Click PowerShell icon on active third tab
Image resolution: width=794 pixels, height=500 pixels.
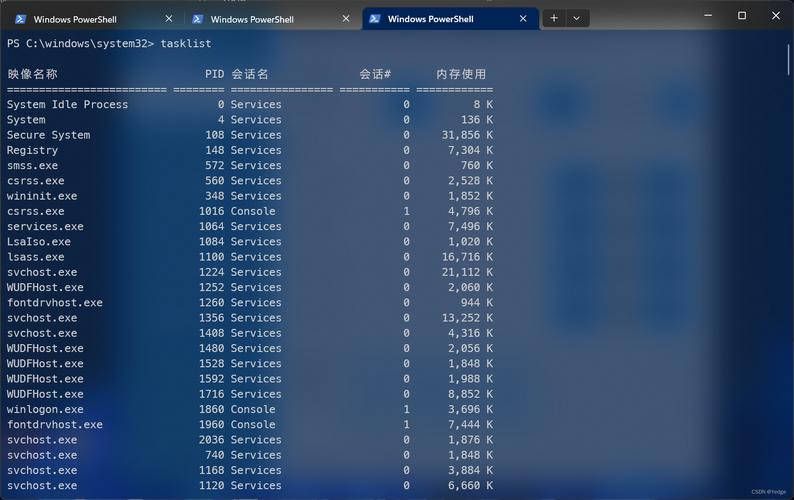pyautogui.click(x=375, y=19)
